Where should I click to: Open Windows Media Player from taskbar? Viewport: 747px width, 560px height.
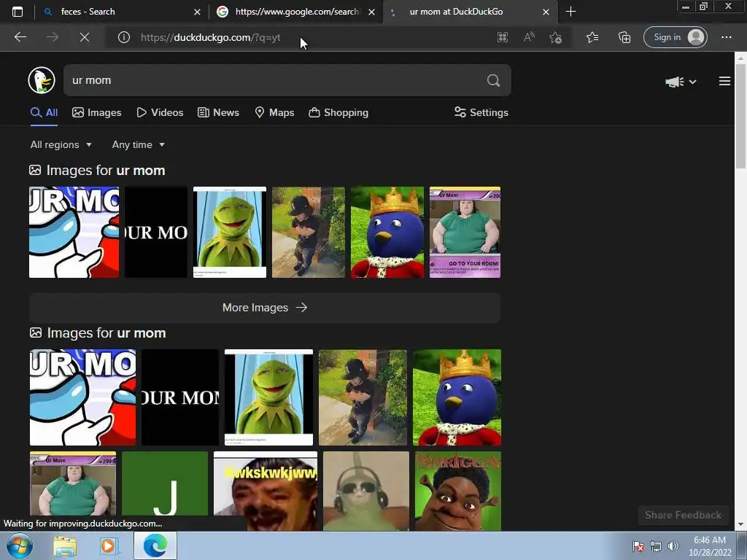pyautogui.click(x=109, y=546)
